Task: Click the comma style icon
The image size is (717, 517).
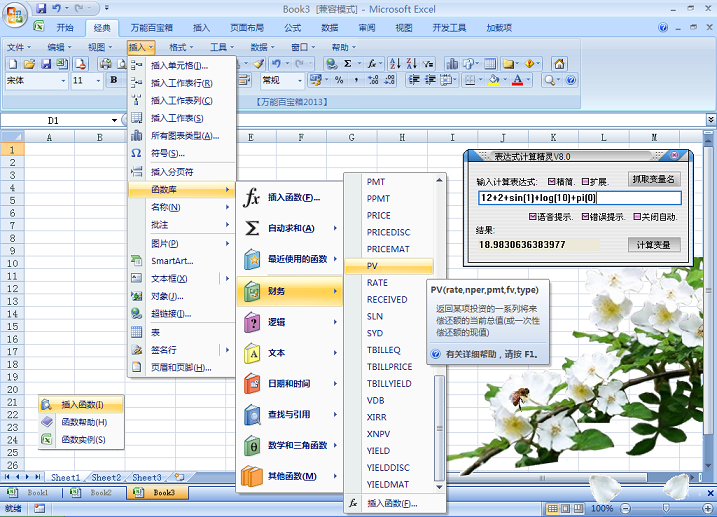Action: 356,80
